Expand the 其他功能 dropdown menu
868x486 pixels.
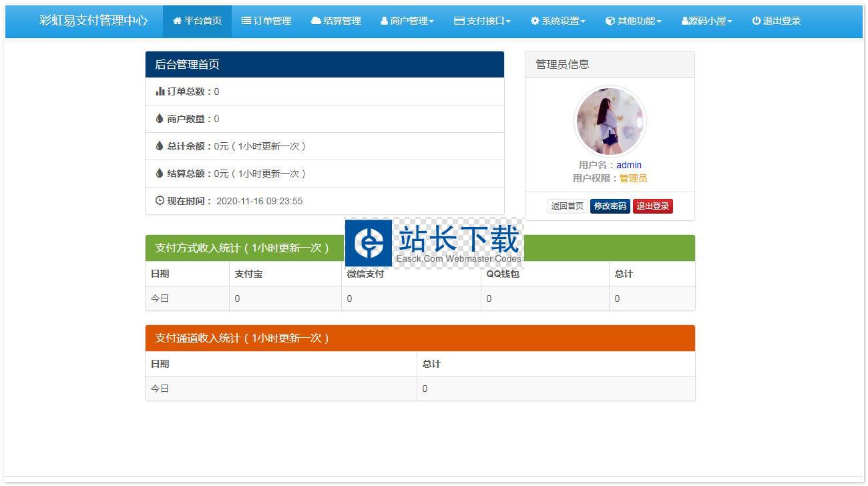(x=634, y=21)
